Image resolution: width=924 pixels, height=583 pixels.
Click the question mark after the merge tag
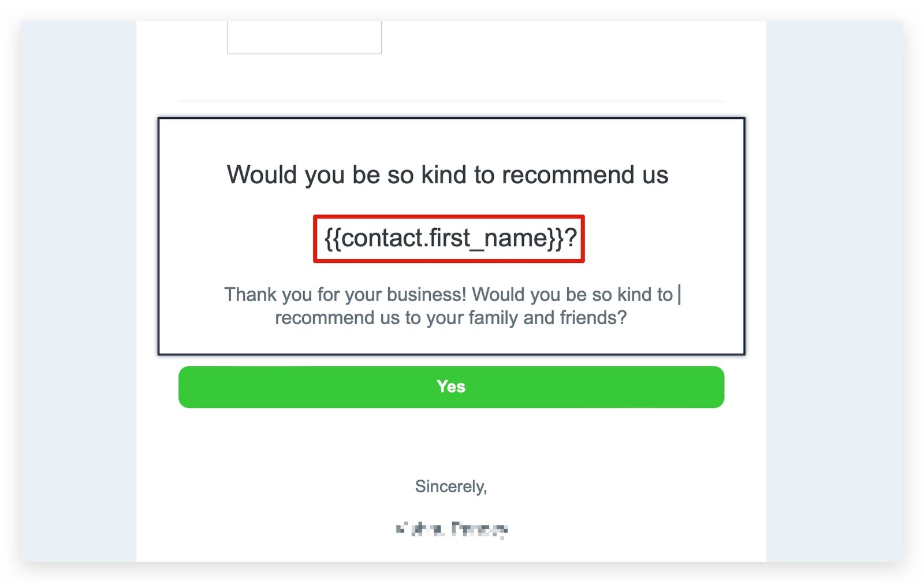click(x=571, y=238)
